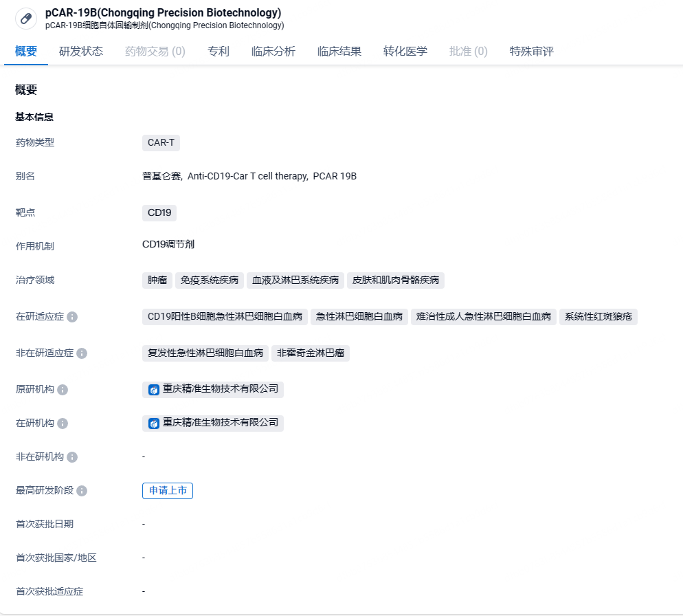
Task: Switch to 转化医学 tab
Action: (405, 52)
